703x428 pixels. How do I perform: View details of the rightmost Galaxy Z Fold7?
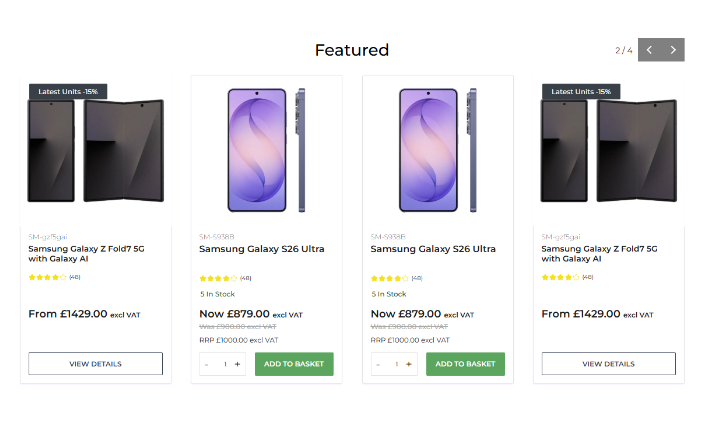pyautogui.click(x=608, y=364)
